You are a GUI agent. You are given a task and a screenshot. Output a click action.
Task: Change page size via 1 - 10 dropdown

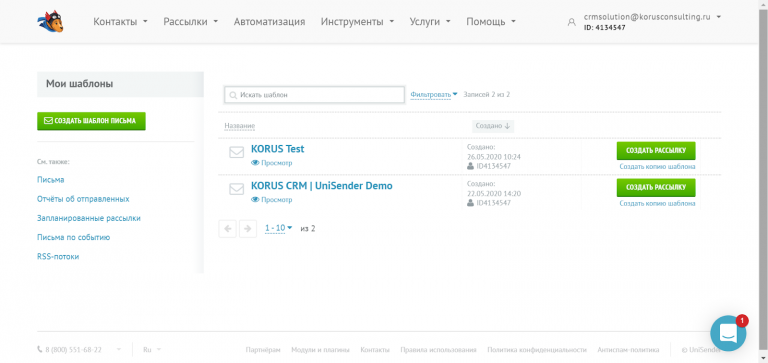[278, 228]
